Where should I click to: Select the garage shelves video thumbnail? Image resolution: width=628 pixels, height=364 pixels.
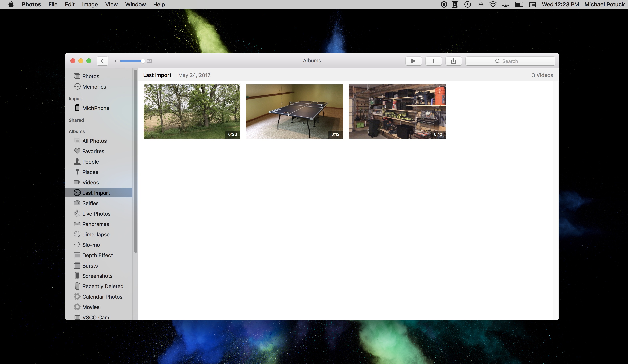click(397, 111)
